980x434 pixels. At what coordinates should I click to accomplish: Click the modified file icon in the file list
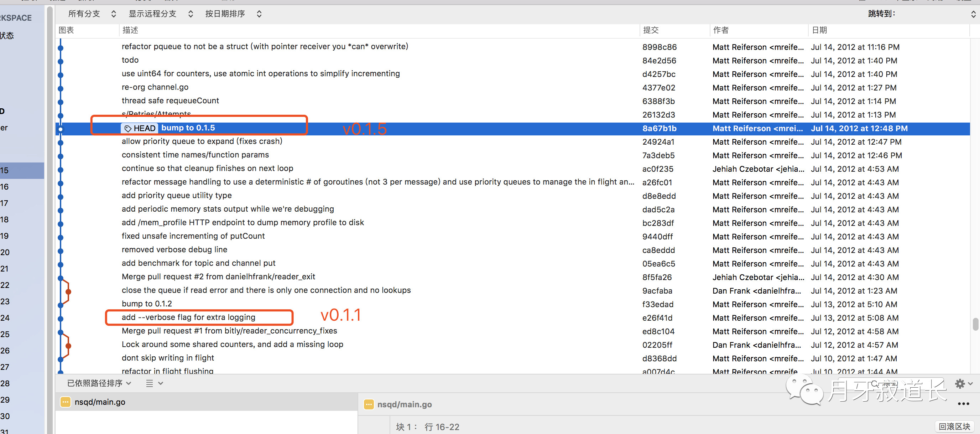coord(66,402)
